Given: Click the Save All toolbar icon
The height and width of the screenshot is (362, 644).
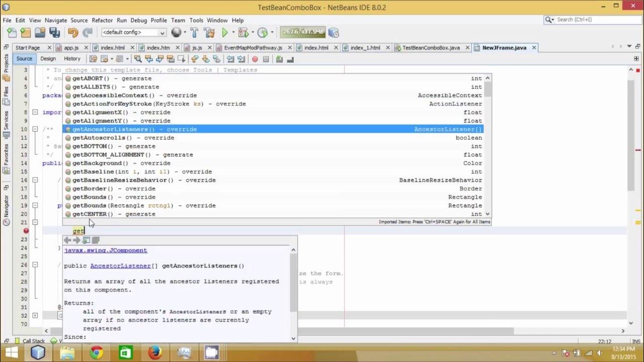Looking at the screenshot, I should tap(54, 33).
